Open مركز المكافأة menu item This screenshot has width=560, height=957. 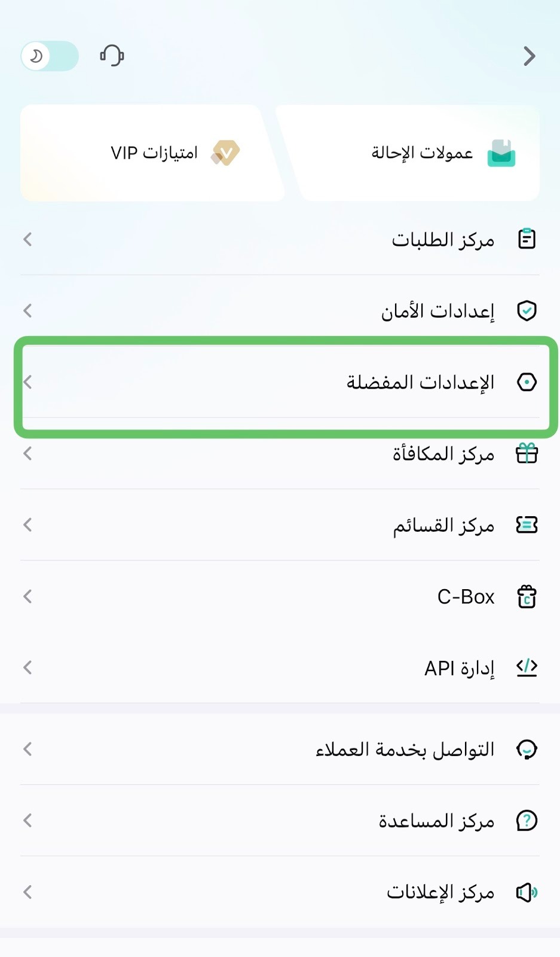[x=280, y=453]
